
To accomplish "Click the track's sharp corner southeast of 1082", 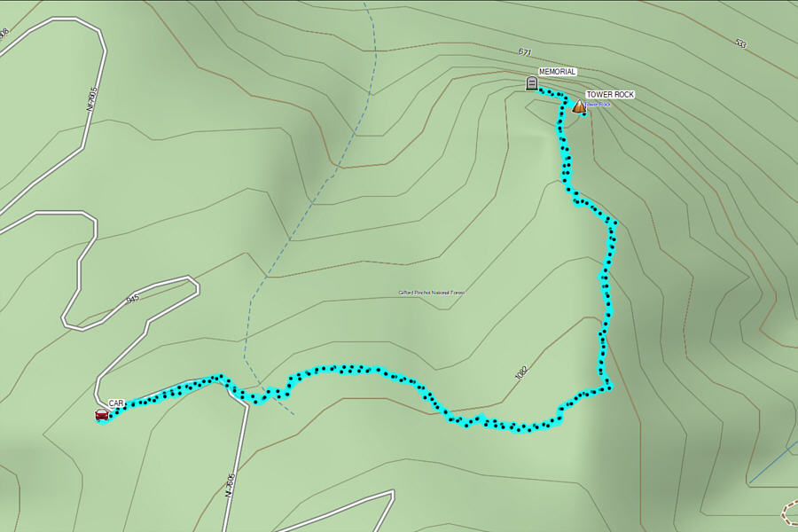I will click(x=608, y=388).
